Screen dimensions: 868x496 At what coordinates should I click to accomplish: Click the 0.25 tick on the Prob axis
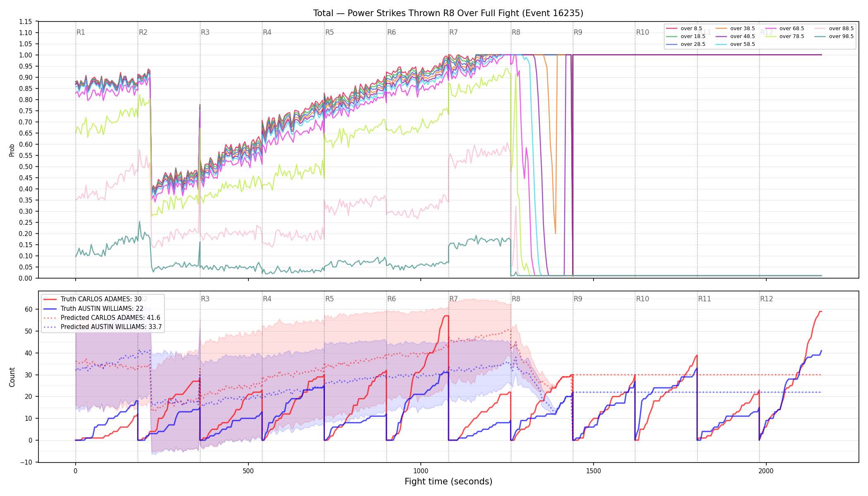click(x=26, y=222)
